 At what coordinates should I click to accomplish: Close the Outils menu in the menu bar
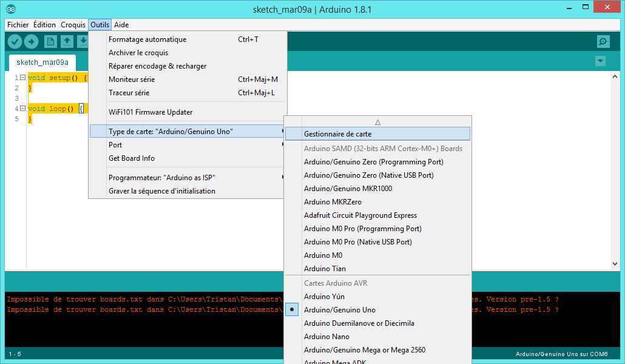[100, 25]
